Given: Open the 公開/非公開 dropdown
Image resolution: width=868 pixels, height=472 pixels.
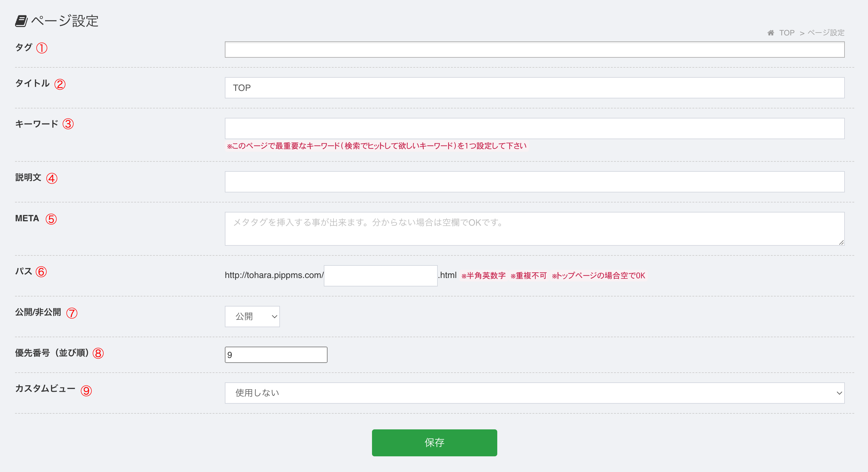Looking at the screenshot, I should tap(252, 317).
